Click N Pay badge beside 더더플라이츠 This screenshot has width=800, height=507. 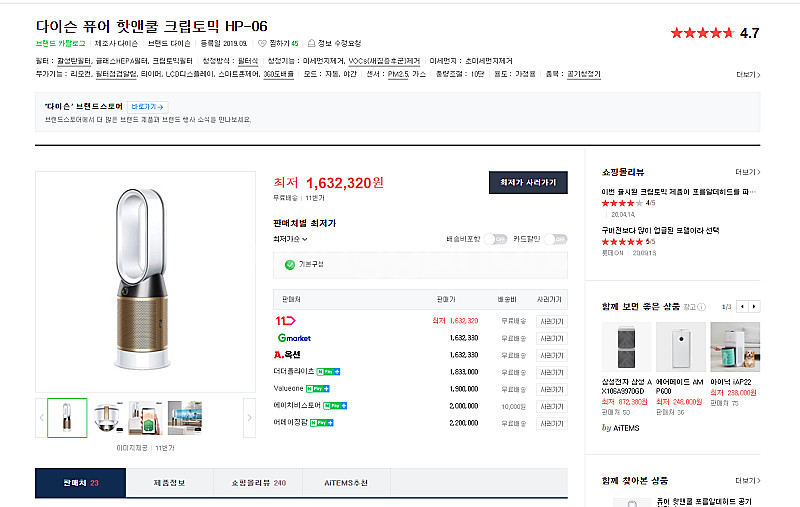[328, 372]
